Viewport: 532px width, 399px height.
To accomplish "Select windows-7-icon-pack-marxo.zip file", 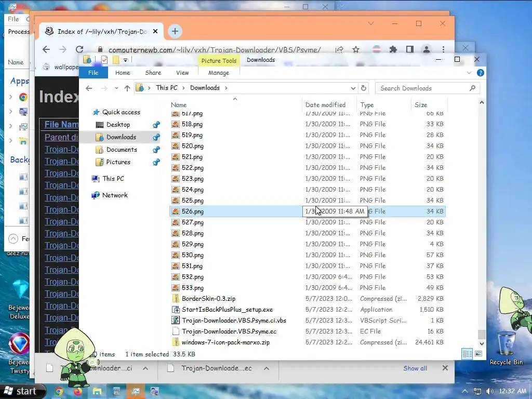I will point(225,342).
